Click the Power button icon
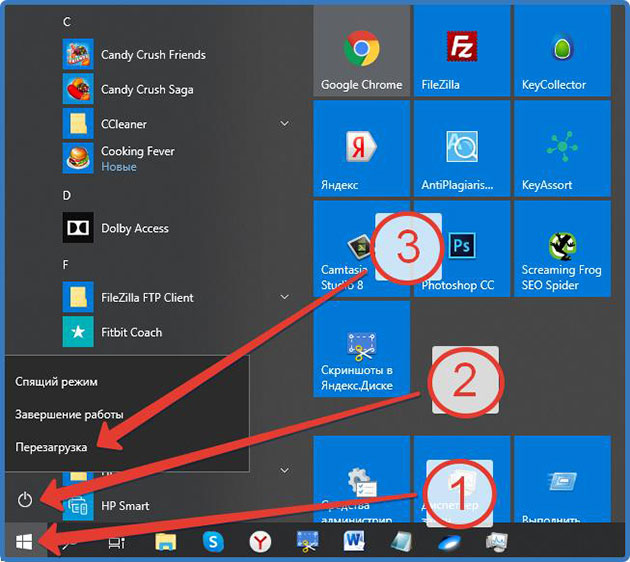 click(25, 500)
